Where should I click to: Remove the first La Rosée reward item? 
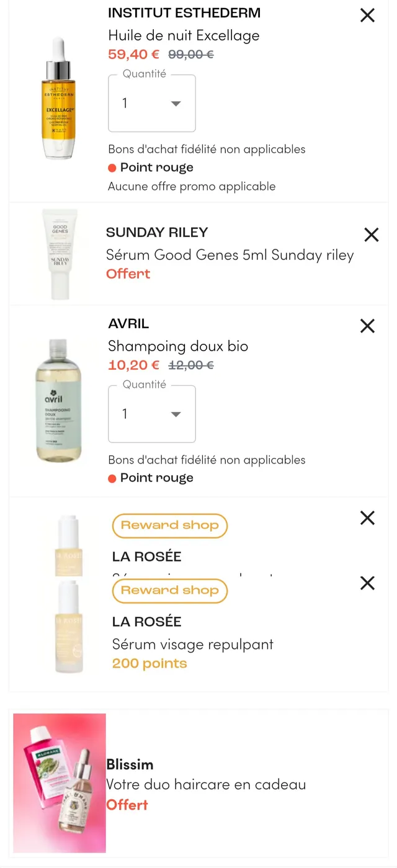pos(367,517)
